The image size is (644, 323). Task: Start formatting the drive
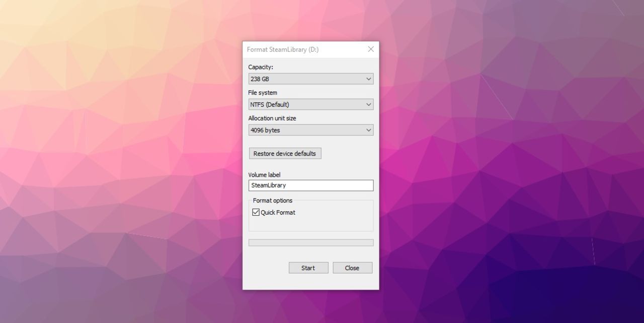[308, 268]
